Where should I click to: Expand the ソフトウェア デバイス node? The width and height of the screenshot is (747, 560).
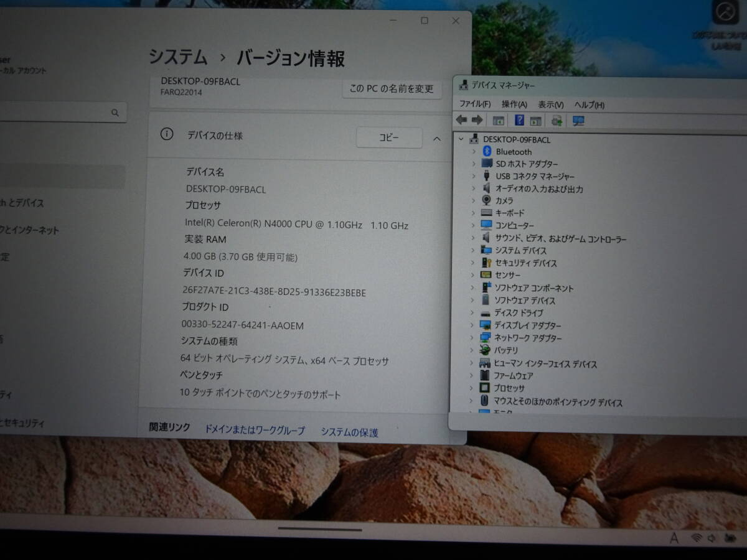472,301
